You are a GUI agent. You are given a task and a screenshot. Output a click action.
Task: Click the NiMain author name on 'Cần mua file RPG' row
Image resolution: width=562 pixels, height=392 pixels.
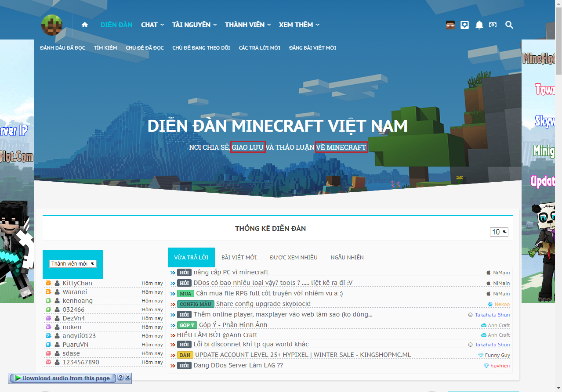click(x=501, y=294)
